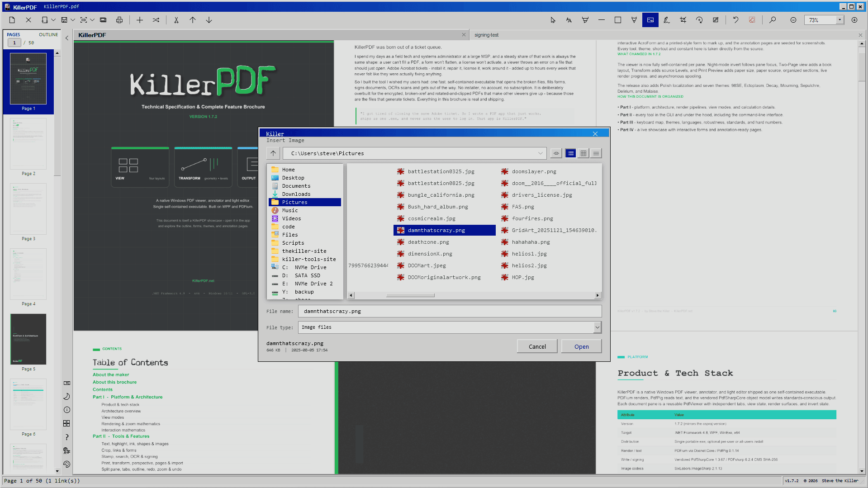Click Cancel in Insert Image dialog

pyautogui.click(x=537, y=346)
